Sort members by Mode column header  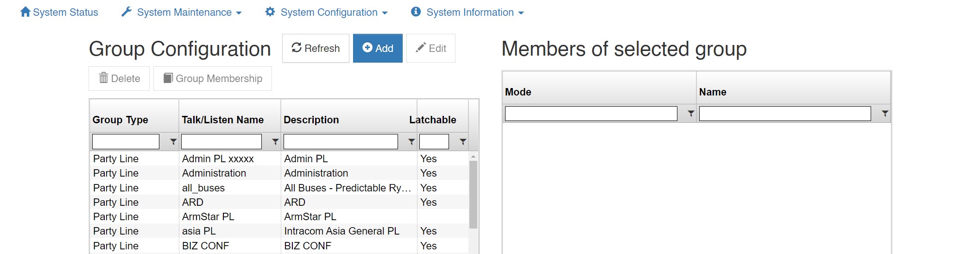pos(518,92)
